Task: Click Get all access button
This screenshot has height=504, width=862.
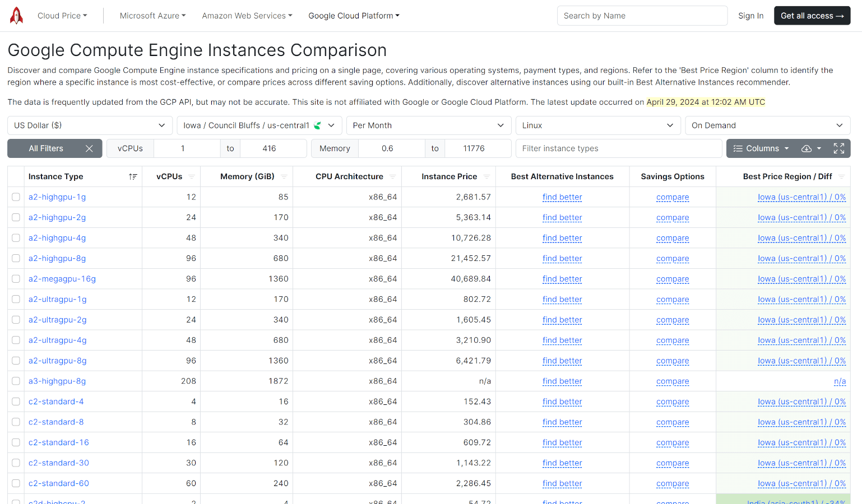Action: point(812,15)
